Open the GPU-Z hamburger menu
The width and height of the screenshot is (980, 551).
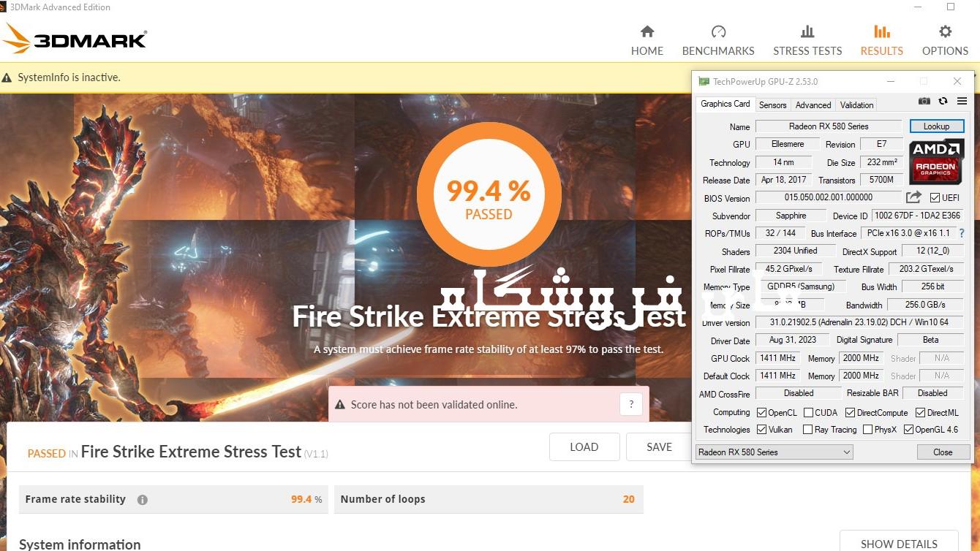click(962, 102)
